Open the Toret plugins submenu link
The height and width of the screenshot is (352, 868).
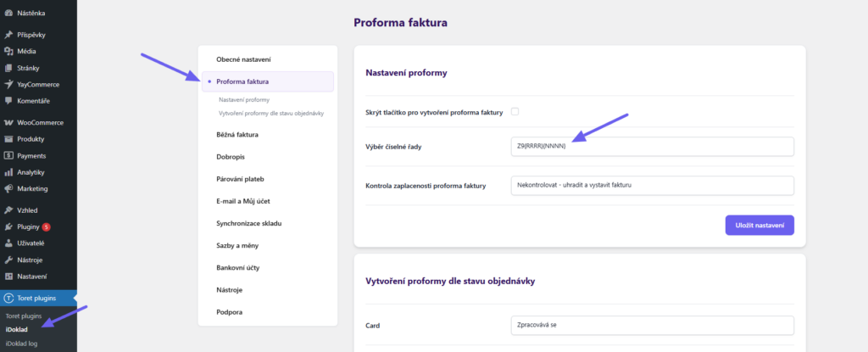coord(23,316)
